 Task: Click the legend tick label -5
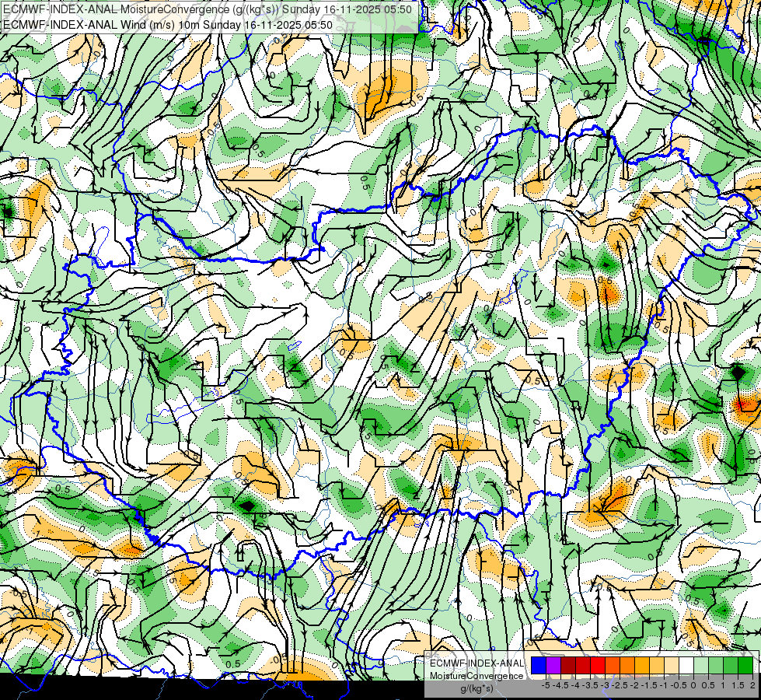click(546, 685)
